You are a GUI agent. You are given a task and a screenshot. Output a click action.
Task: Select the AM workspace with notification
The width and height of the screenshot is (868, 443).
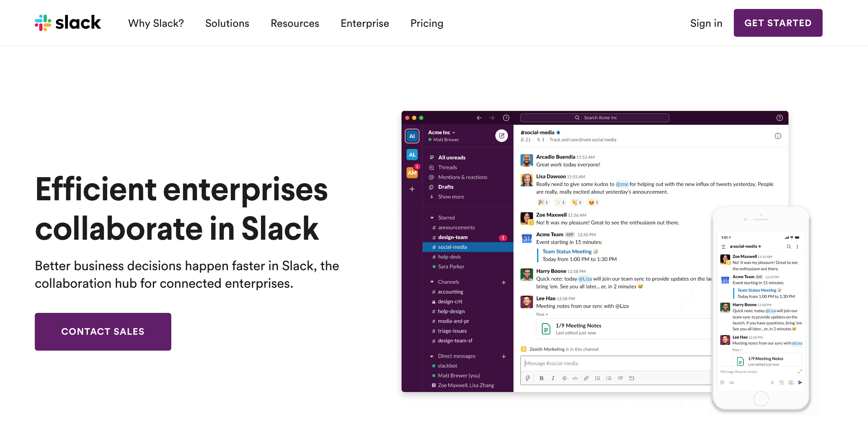click(412, 173)
